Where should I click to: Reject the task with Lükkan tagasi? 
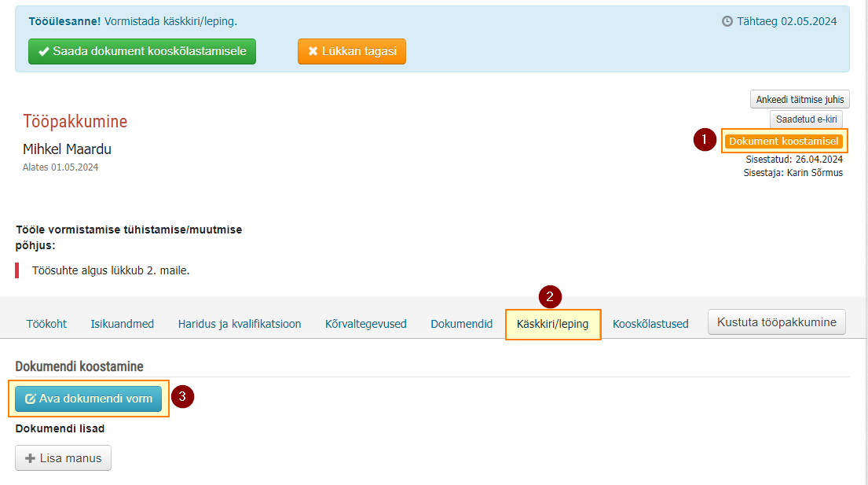(351, 52)
